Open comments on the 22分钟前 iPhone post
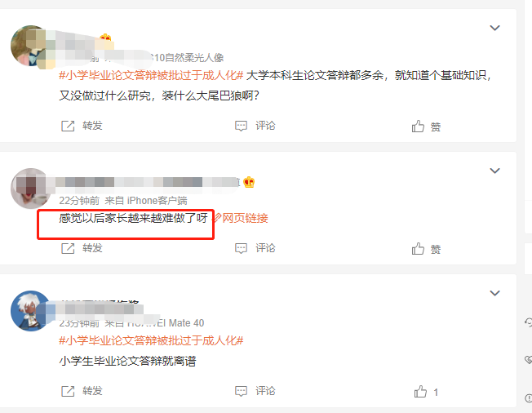The width and height of the screenshot is (532, 413). (255, 248)
